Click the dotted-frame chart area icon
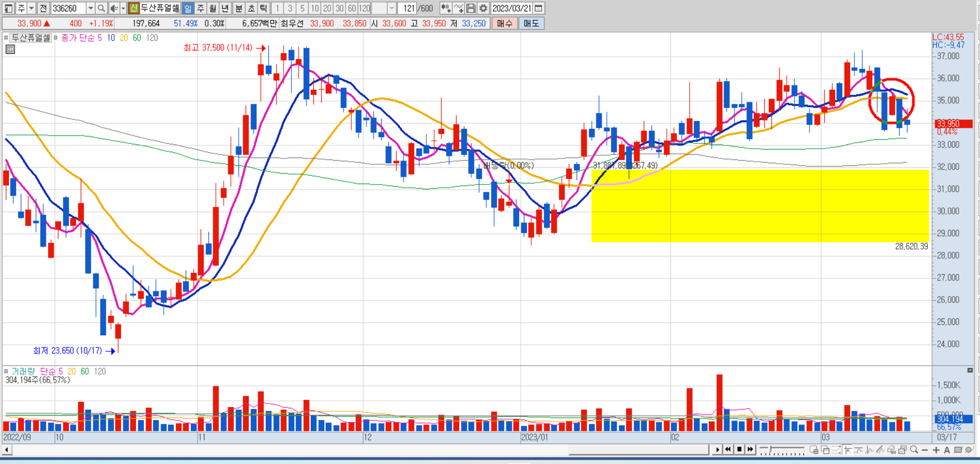Viewport: 980px width, 464px height. (x=836, y=449)
